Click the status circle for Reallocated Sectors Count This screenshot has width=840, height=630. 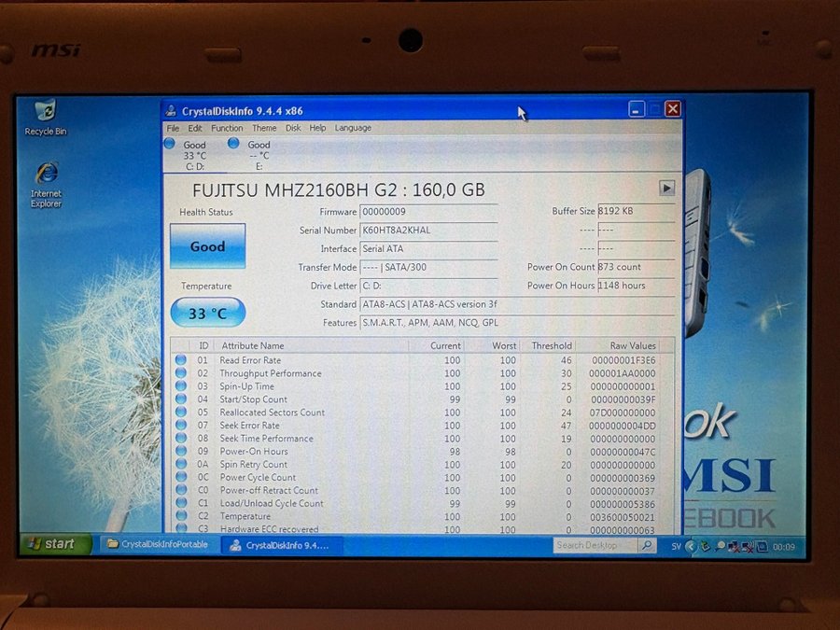coord(180,413)
